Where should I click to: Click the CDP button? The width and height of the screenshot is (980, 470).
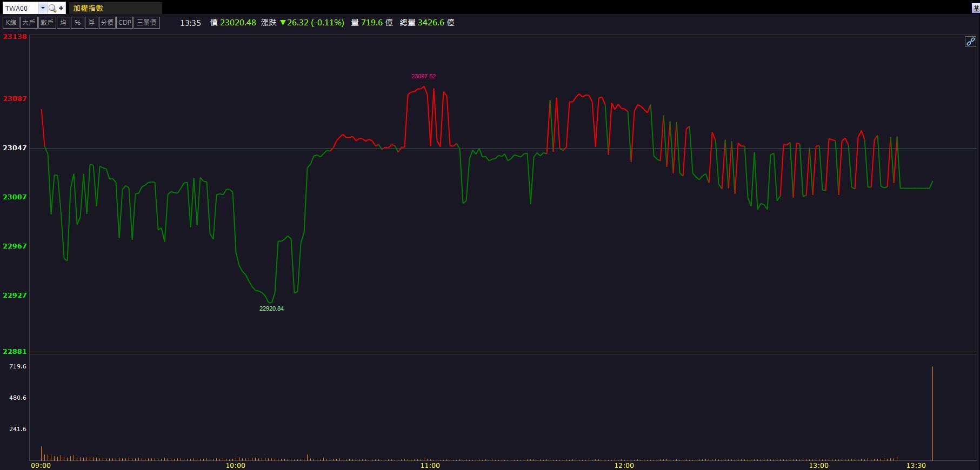(125, 23)
